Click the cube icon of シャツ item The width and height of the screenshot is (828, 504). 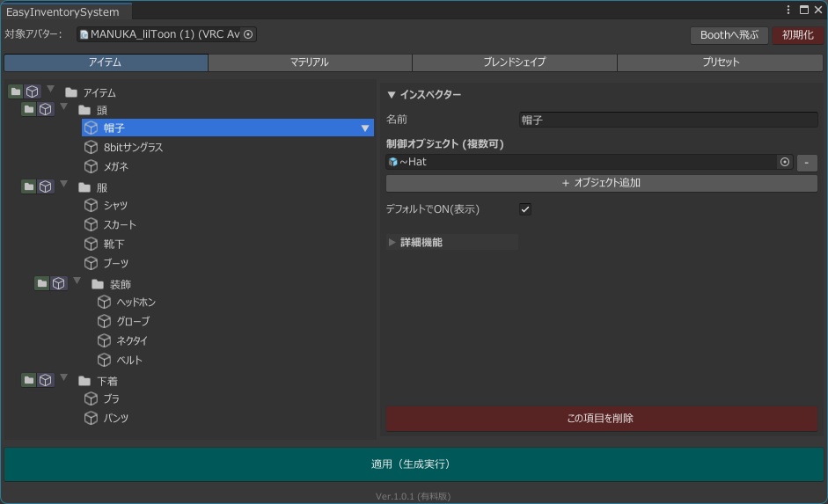[92, 205]
